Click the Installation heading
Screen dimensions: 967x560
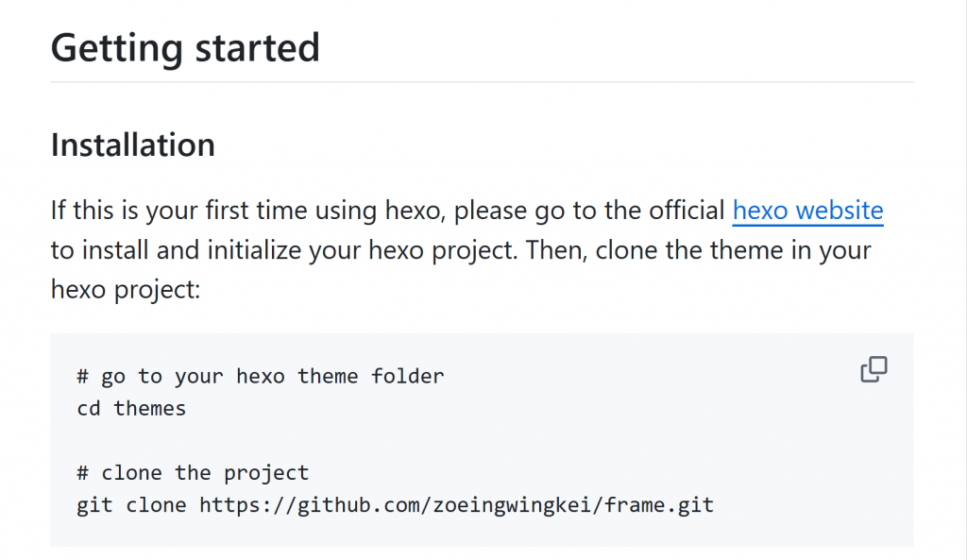pyautogui.click(x=133, y=145)
